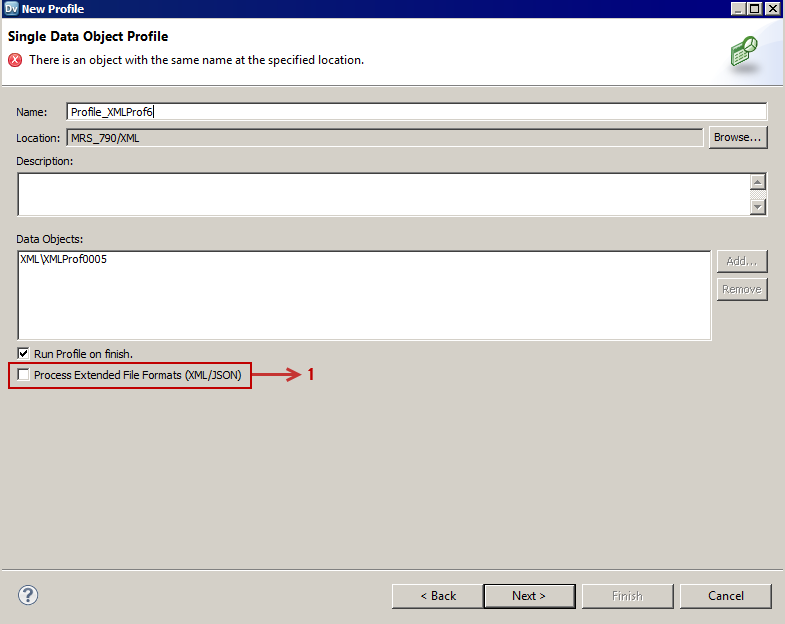Enable Process Extended File Formats (XML/JSON)
This screenshot has height=624, width=785.
(23, 375)
